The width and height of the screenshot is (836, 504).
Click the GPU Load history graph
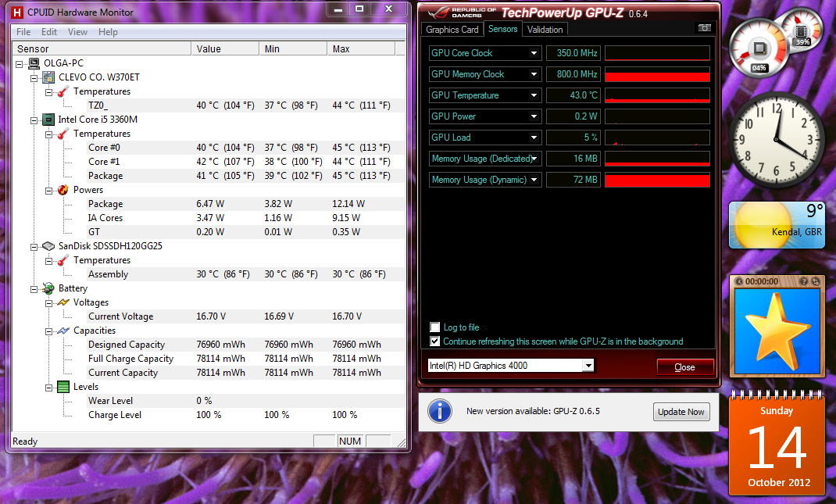click(x=657, y=138)
